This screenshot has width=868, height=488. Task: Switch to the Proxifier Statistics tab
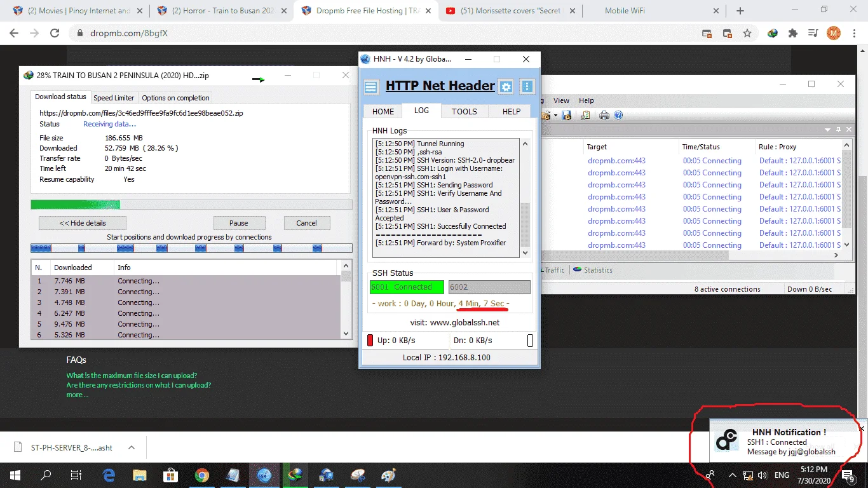coord(593,270)
